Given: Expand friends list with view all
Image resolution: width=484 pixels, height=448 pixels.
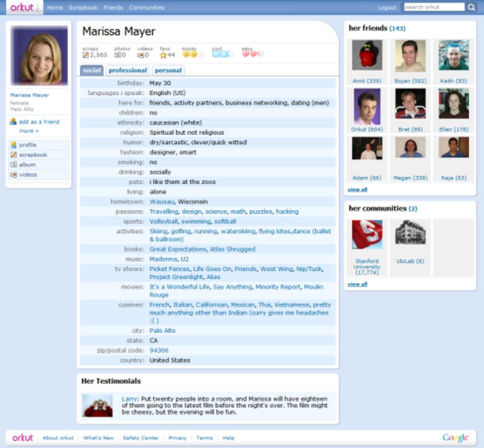Looking at the screenshot, I should pyautogui.click(x=357, y=190).
